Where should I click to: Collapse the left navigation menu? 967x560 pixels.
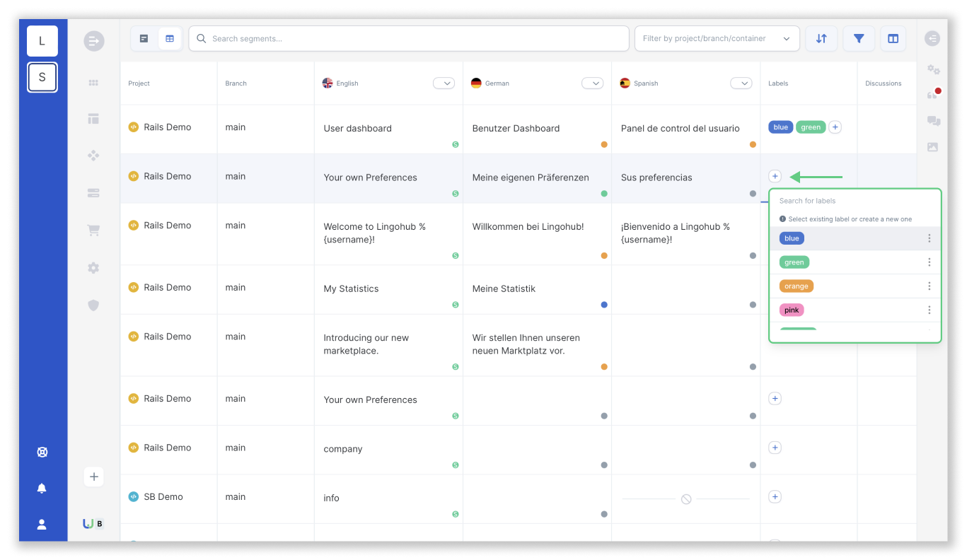tap(93, 41)
